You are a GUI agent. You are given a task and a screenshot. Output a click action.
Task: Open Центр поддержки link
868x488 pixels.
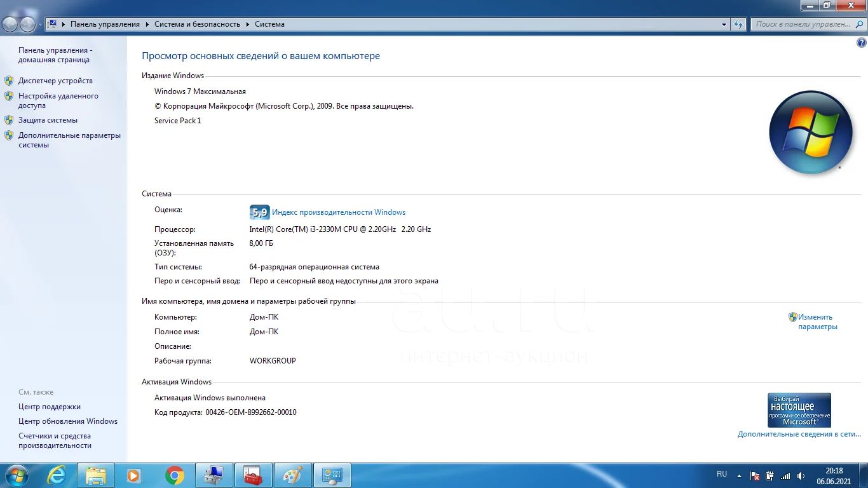tap(50, 407)
